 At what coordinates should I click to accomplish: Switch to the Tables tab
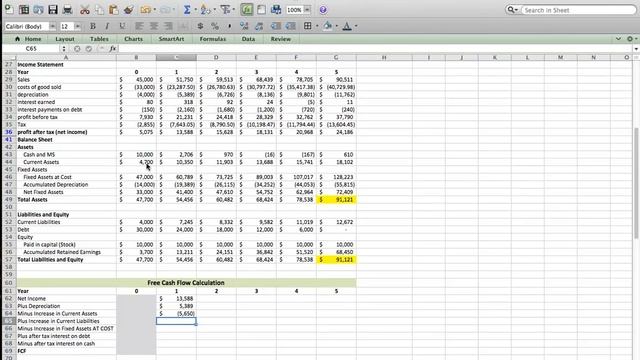99,39
